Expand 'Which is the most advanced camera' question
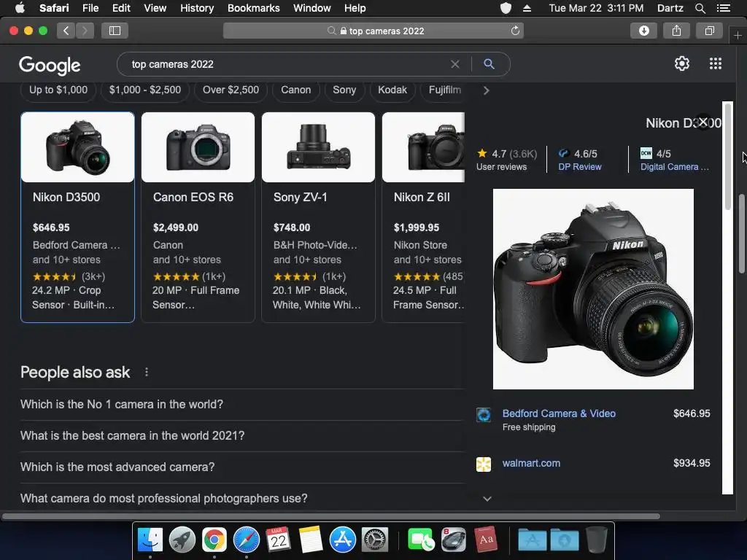Screen dimensions: 747x560 [242, 467]
